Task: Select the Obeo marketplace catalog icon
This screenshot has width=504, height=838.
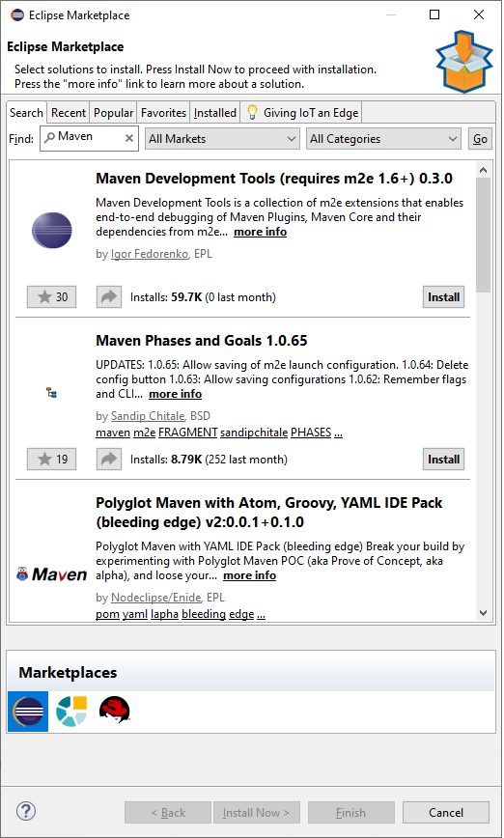Action: (x=71, y=712)
